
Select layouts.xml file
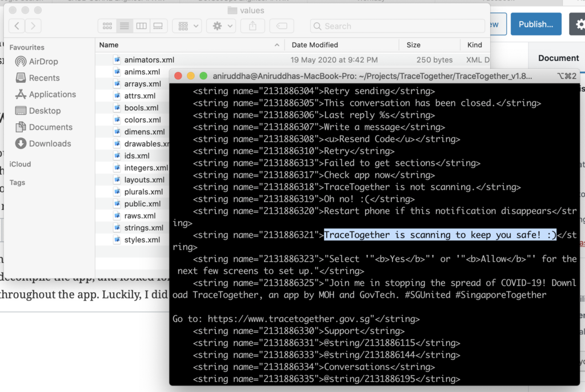tap(145, 180)
